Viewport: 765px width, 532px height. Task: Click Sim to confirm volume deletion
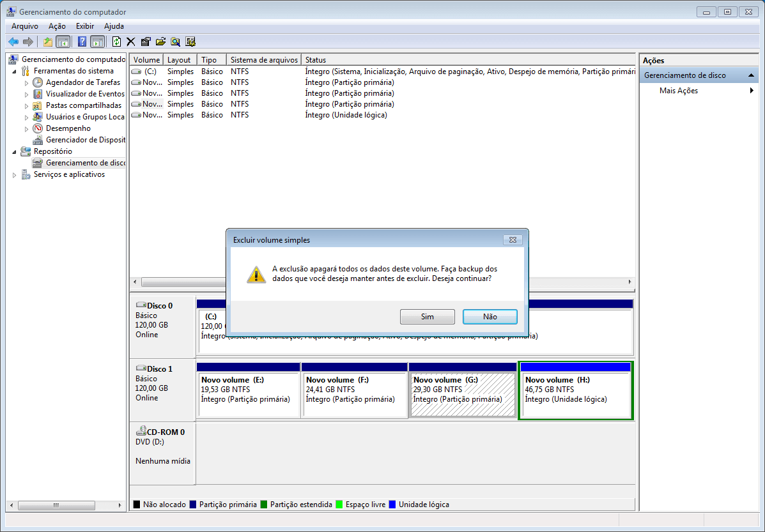427,316
